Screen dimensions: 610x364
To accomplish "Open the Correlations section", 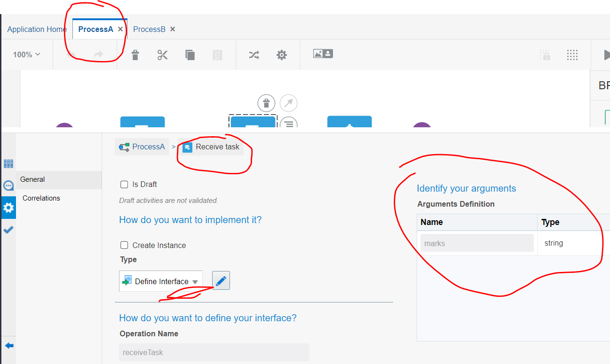I will 41,198.
